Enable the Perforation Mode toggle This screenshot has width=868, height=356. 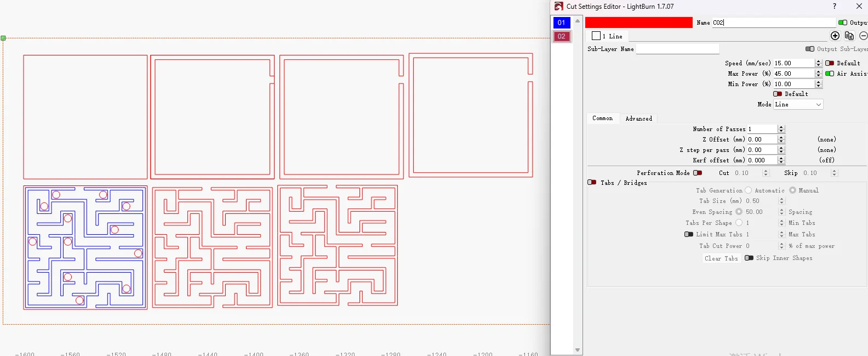click(x=698, y=173)
